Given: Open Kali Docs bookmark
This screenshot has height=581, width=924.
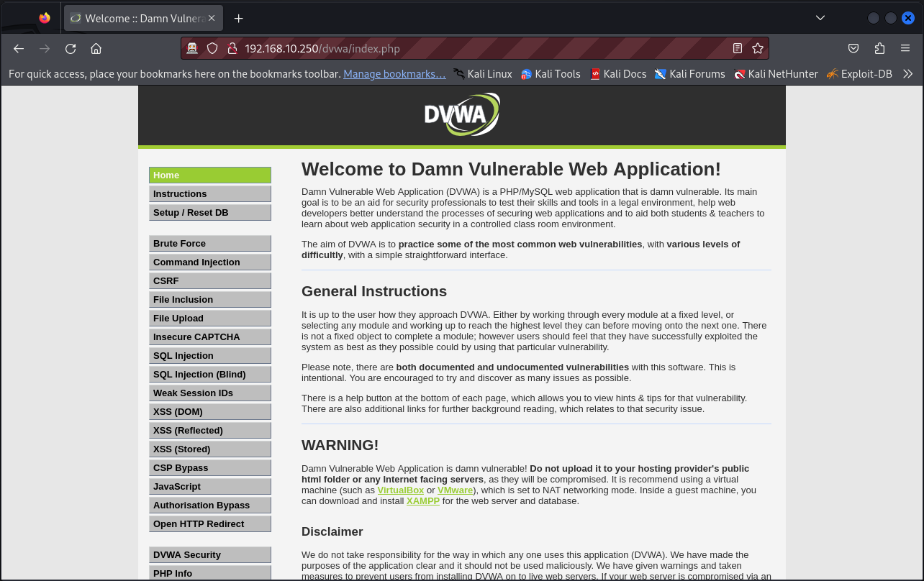Looking at the screenshot, I should coord(618,73).
